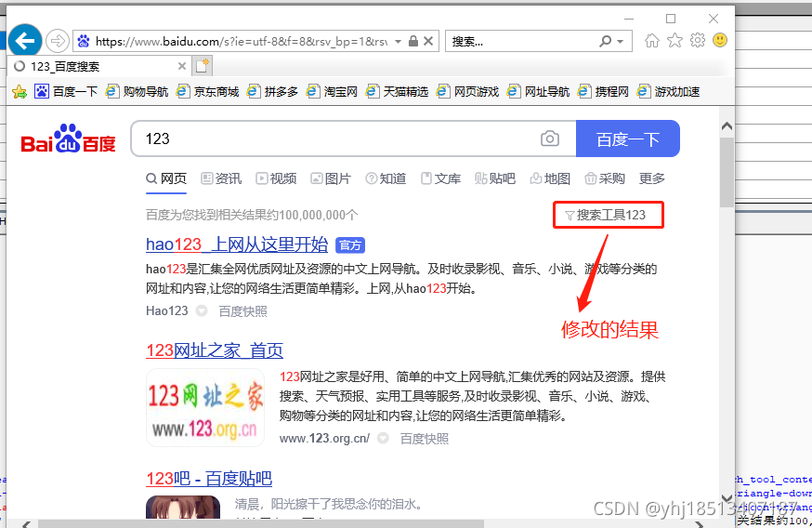Click the result count text 百度为您找到相关结果约100,000,000个
Viewport: 812px width, 528px height.
[252, 215]
